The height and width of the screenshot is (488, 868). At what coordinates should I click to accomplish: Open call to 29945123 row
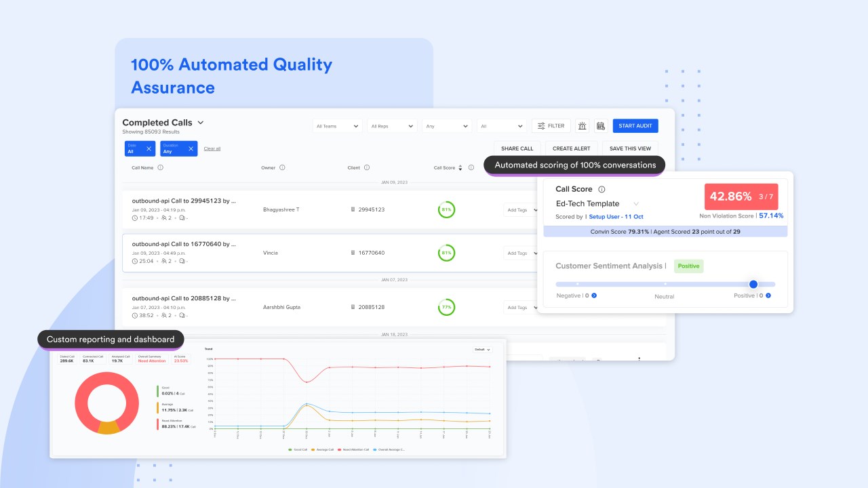point(329,209)
